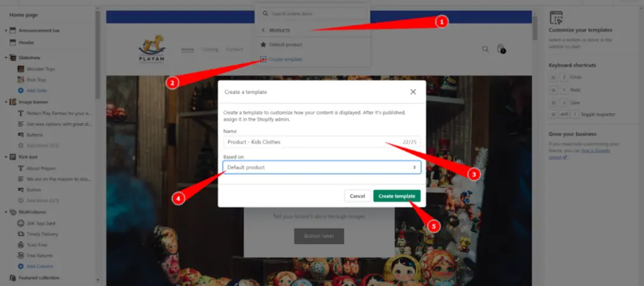This screenshot has height=286, width=644.
Task: Open the Catalog link in store navigation
Action: (x=210, y=50)
